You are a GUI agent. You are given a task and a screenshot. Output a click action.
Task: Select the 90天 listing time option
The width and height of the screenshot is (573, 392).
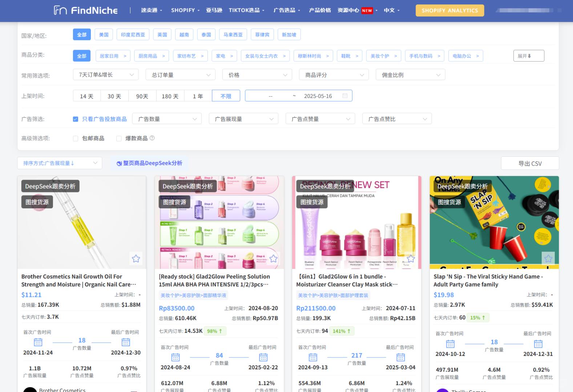[142, 96]
